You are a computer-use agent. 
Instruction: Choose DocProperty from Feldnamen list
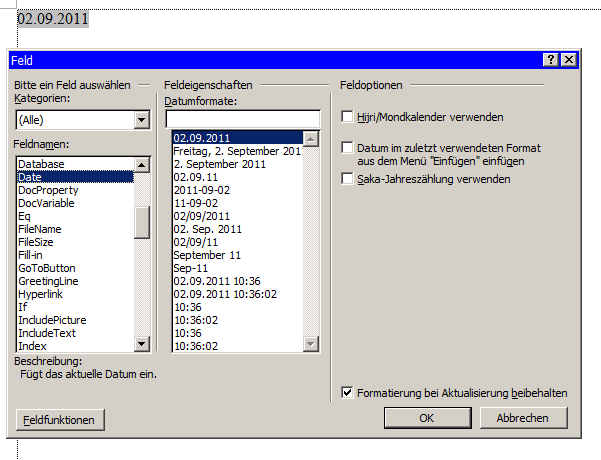48,190
